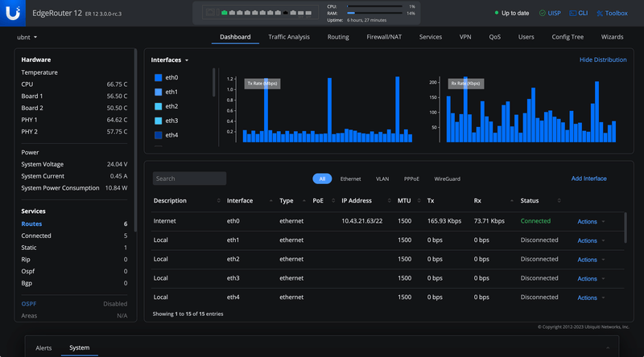
Task: Open the ubnt user dropdown
Action: click(x=27, y=37)
